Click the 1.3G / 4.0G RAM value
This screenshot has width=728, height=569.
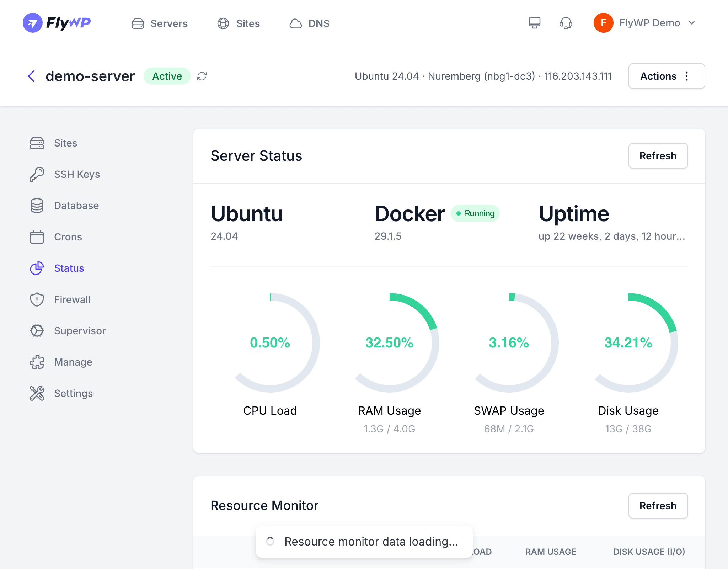click(x=390, y=429)
